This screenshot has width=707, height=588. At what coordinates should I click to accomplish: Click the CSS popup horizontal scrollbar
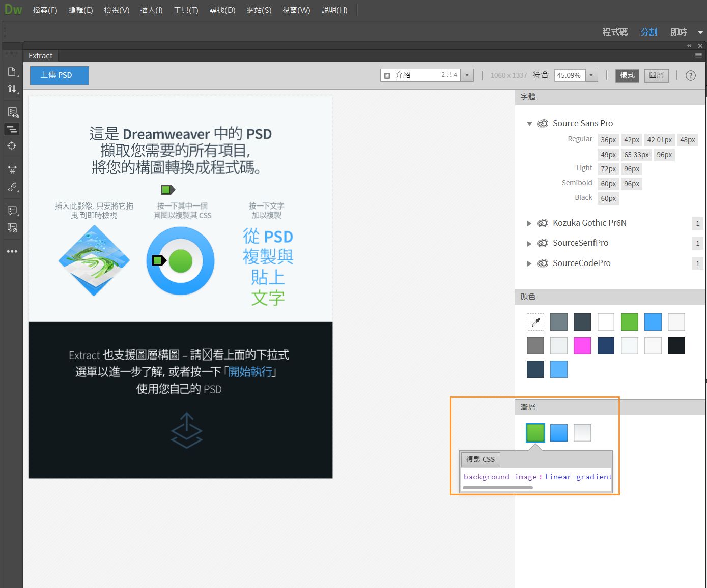[498, 488]
